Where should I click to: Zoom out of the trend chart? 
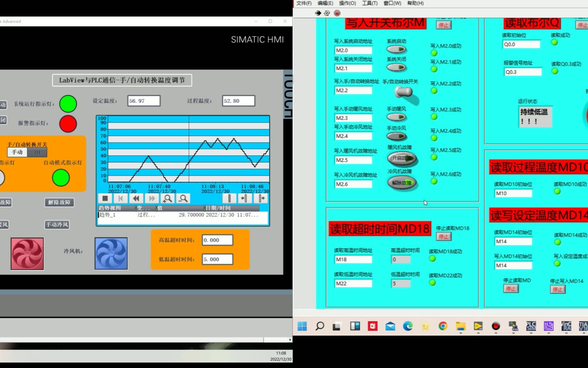(x=183, y=198)
